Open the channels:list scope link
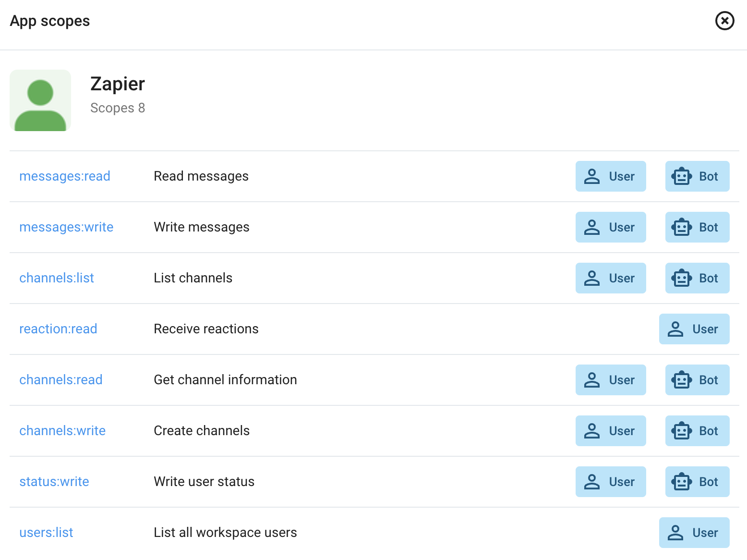 pos(57,278)
